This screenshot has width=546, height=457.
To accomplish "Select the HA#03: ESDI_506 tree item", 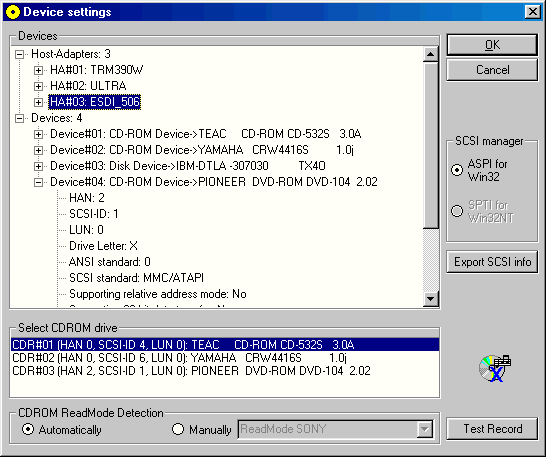I will [95, 102].
